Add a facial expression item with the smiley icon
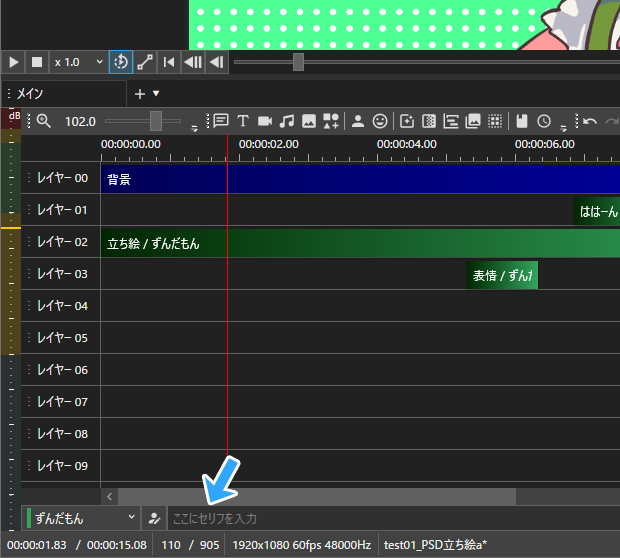 [380, 121]
